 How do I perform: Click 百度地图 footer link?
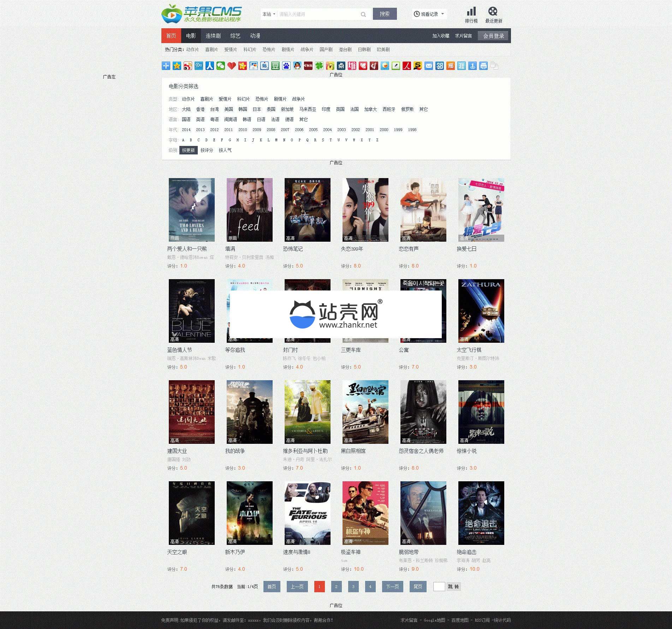click(460, 620)
